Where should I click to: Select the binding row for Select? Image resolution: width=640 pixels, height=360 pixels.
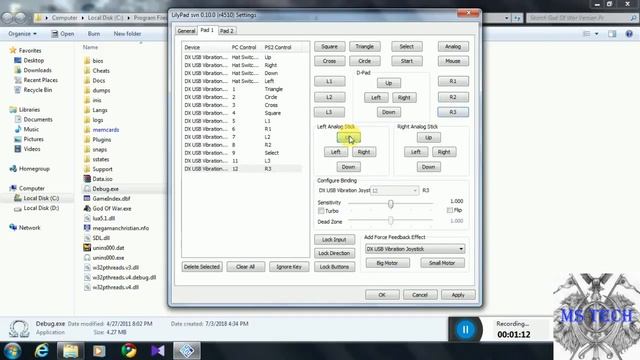pos(244,153)
